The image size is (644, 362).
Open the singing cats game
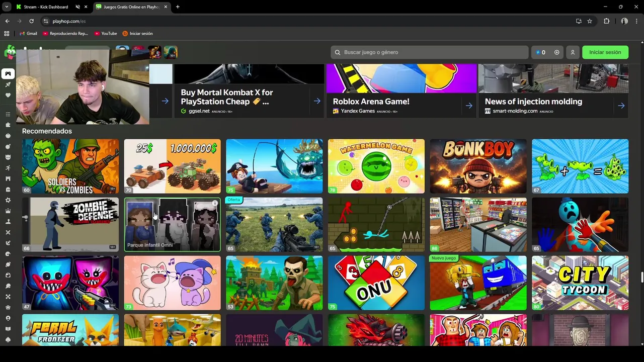click(x=172, y=283)
